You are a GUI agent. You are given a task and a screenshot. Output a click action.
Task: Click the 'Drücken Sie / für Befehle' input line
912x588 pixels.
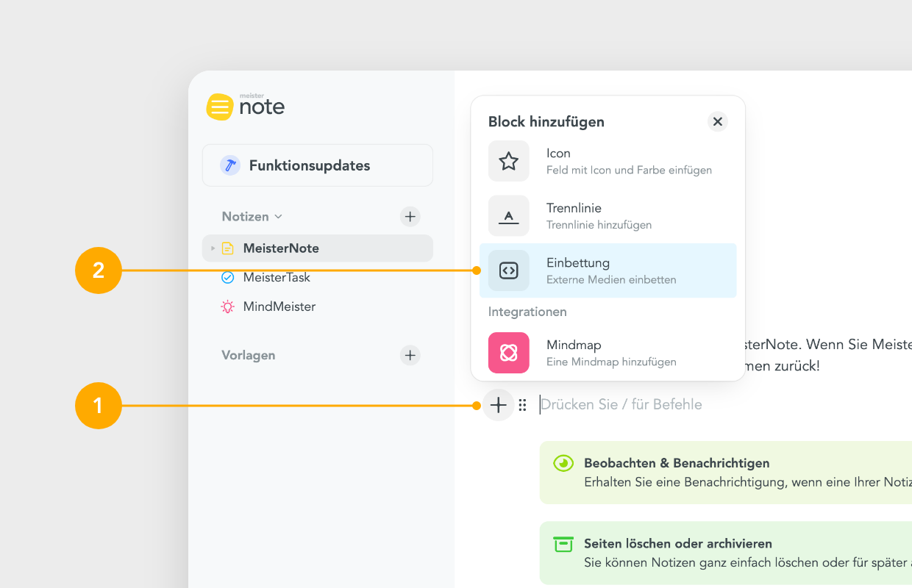pos(621,404)
